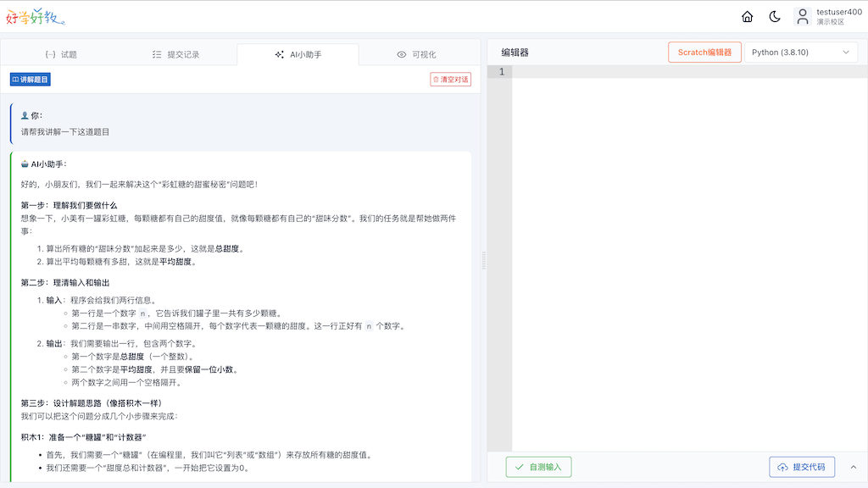Screen dimensions: 868x488
Task: Submit code via 提交代码 button
Action: click(803, 467)
